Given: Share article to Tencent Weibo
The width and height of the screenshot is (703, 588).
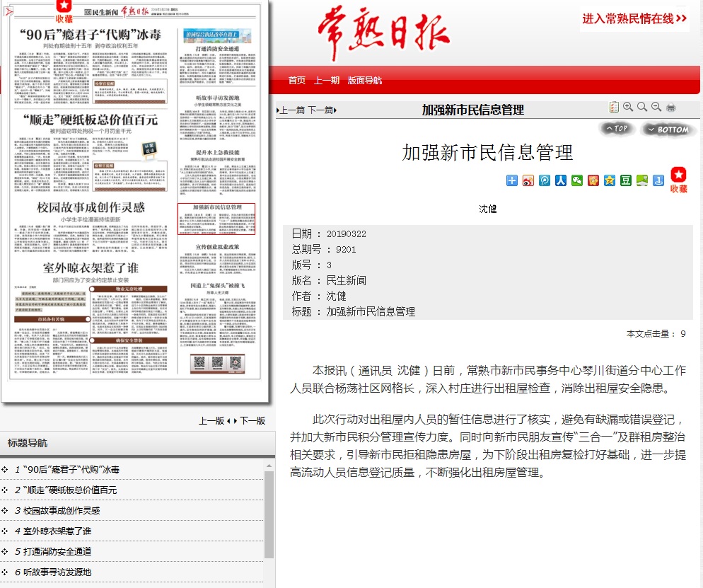Looking at the screenshot, I should pos(545,180).
